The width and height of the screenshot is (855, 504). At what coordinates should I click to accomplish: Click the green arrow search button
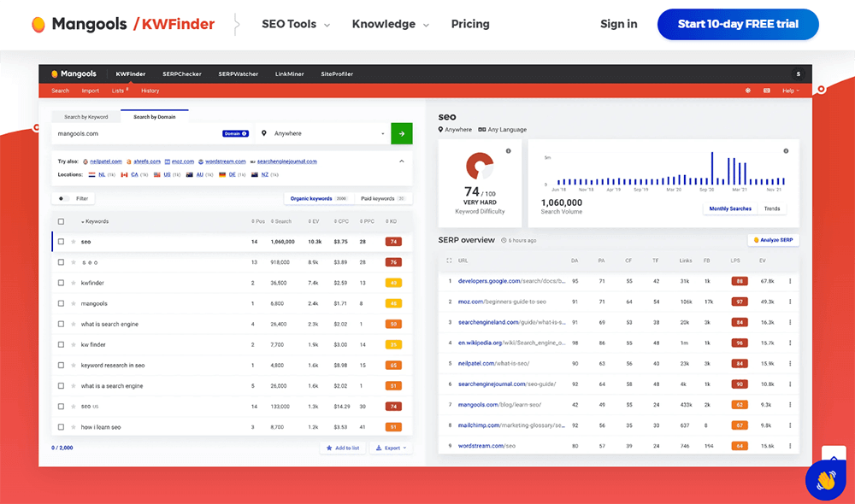(x=401, y=133)
